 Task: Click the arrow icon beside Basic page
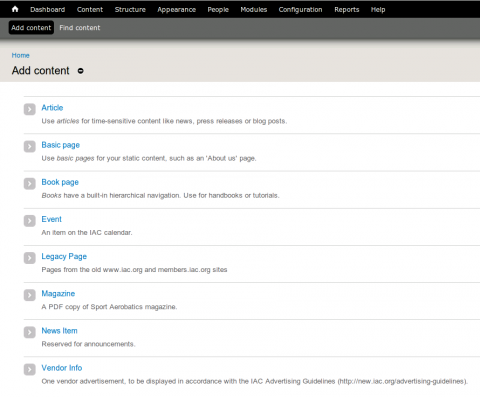pos(30,146)
